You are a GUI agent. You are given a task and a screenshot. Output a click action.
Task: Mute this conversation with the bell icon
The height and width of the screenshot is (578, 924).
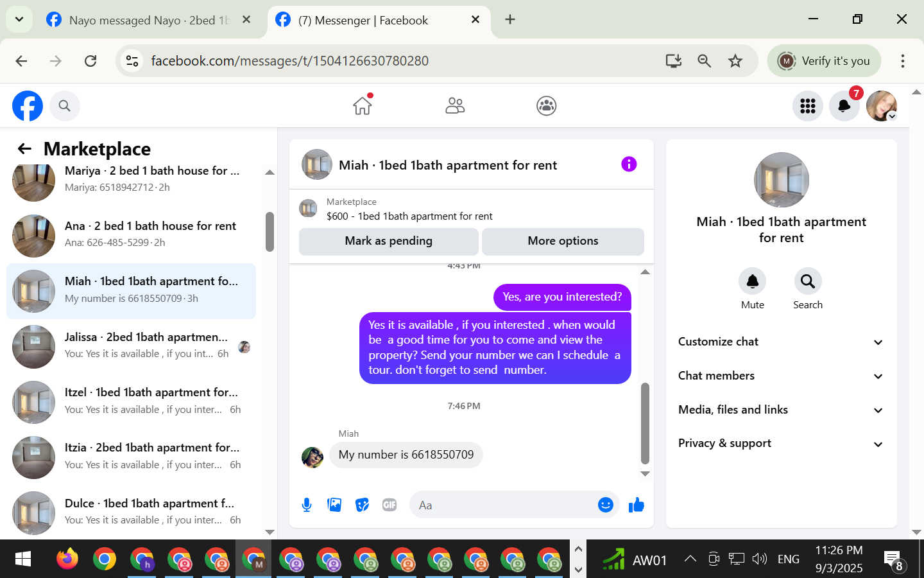point(753,281)
